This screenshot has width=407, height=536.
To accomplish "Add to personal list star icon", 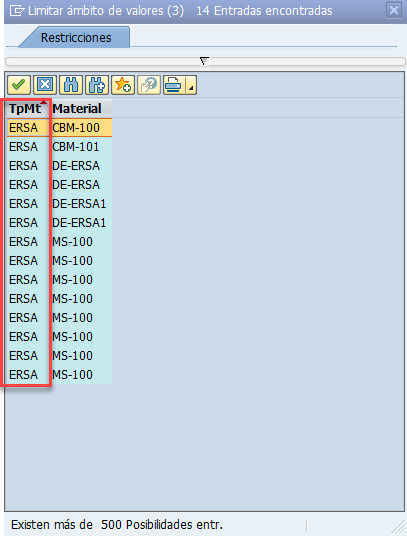I will 123,85.
